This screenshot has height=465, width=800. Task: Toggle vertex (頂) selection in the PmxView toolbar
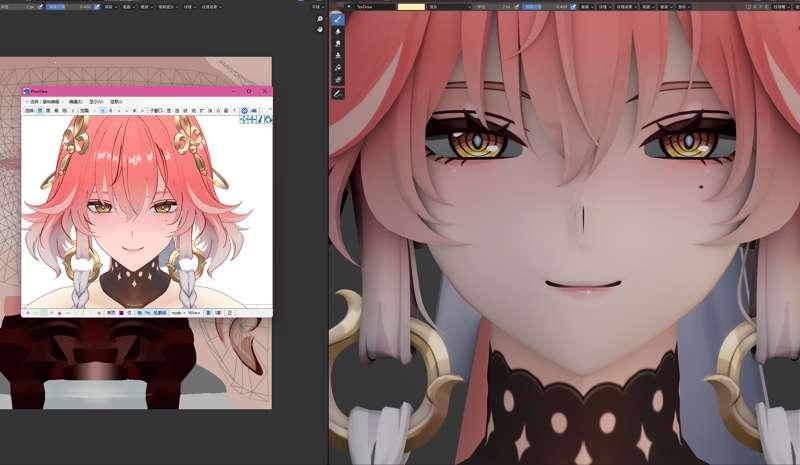pyautogui.click(x=40, y=111)
